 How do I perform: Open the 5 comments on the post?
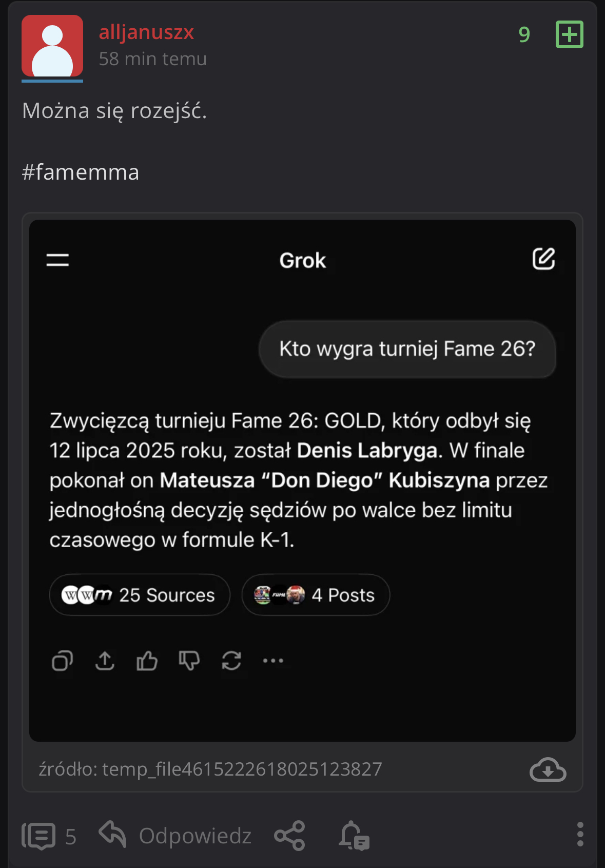coord(49,836)
